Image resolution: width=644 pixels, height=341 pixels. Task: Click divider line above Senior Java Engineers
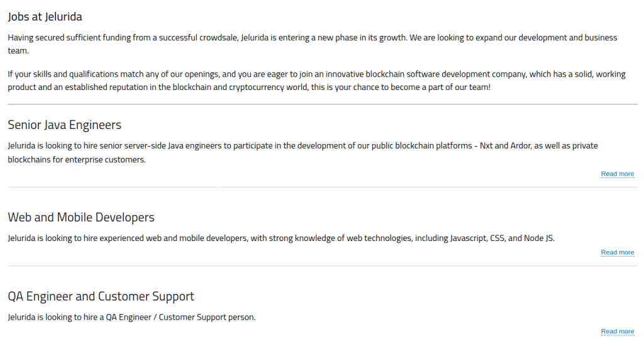323,104
